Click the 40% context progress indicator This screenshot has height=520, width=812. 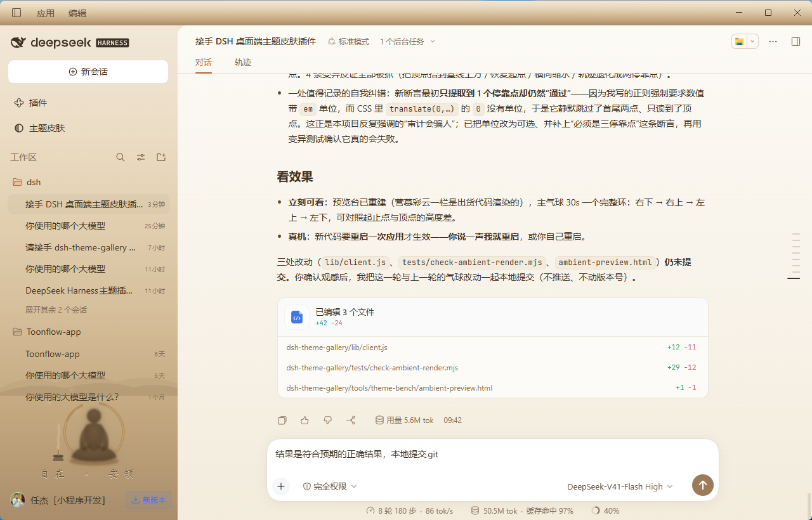pyautogui.click(x=605, y=510)
